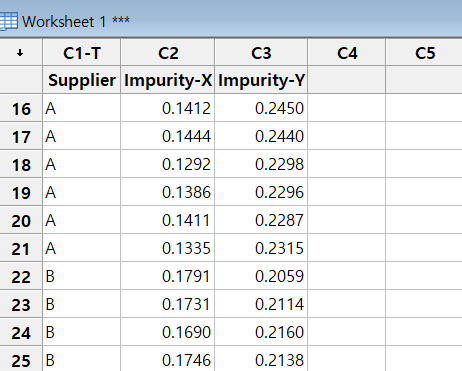Click the cell with value 0.2138
462x371 pixels.
[x=261, y=359]
